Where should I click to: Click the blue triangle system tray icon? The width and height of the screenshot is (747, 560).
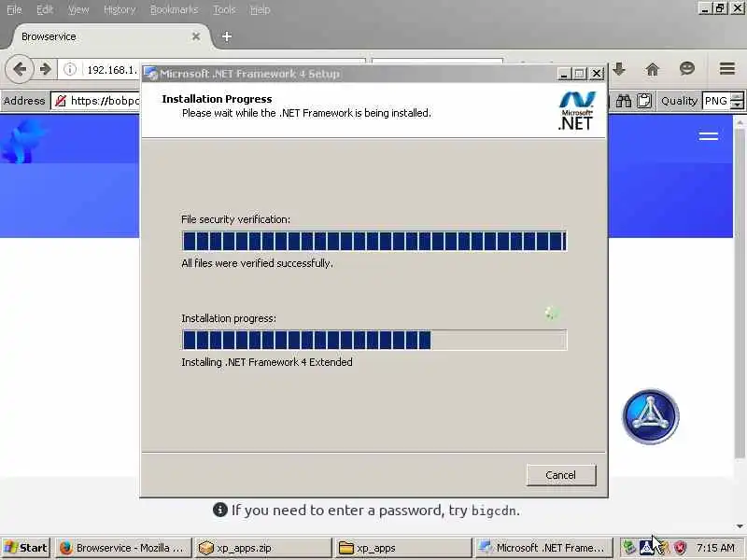pos(646,548)
